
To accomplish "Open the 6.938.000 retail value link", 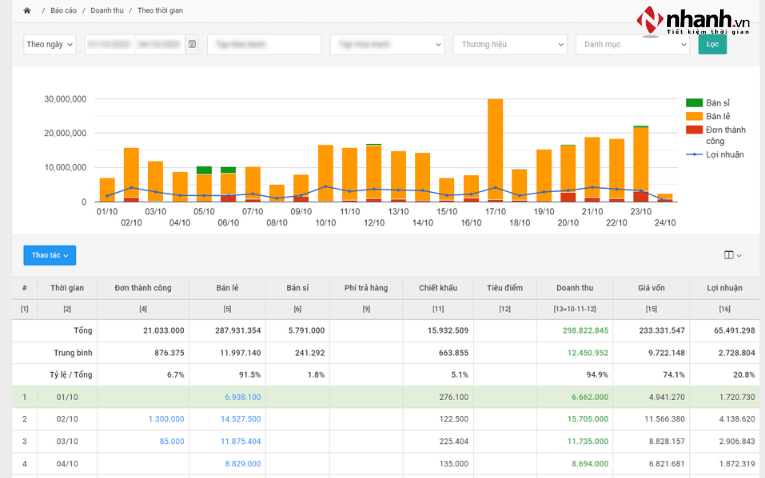I will pyautogui.click(x=242, y=397).
